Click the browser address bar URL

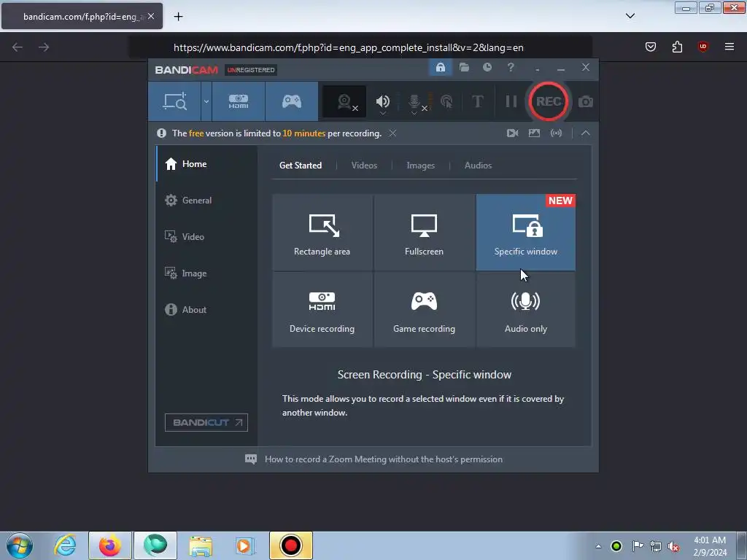[x=348, y=47]
